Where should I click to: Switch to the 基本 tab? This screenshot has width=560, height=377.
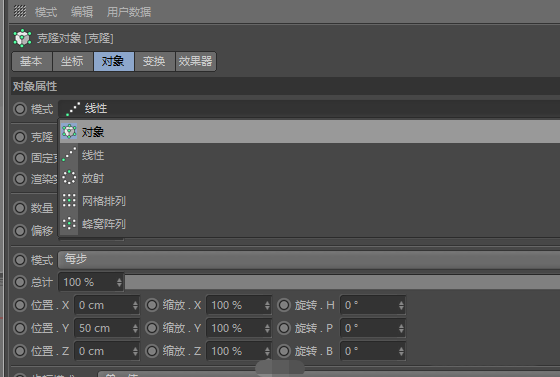32,61
